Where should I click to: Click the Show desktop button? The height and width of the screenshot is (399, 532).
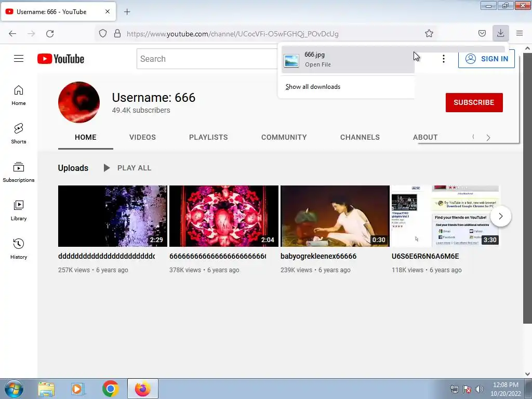pyautogui.click(x=529, y=389)
